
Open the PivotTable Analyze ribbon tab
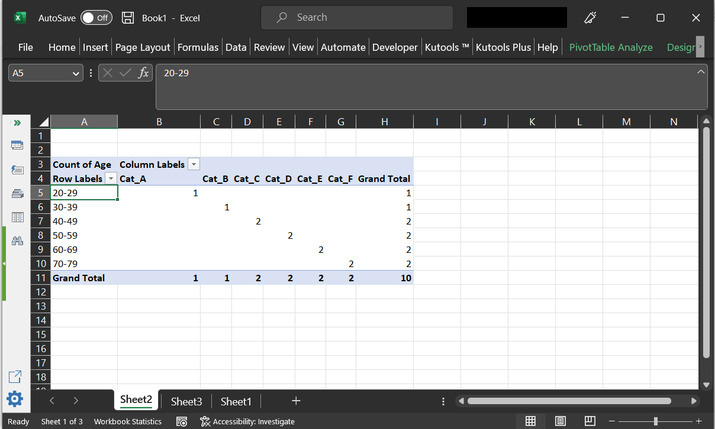coord(610,47)
